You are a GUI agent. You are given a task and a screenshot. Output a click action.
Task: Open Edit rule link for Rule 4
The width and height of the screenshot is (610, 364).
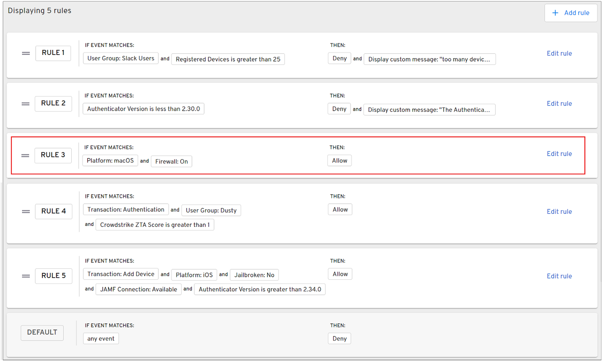click(559, 212)
